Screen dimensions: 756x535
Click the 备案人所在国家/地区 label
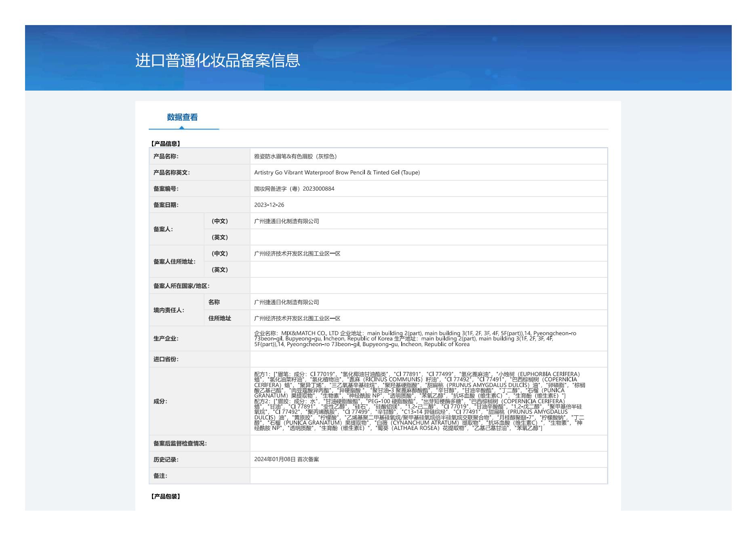pos(181,286)
